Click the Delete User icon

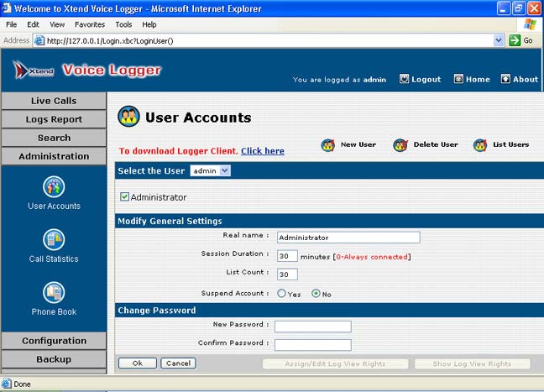(400, 145)
